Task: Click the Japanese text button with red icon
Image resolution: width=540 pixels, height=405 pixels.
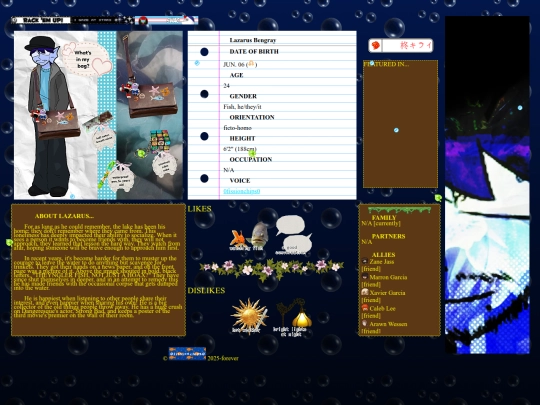Action: coord(401,45)
